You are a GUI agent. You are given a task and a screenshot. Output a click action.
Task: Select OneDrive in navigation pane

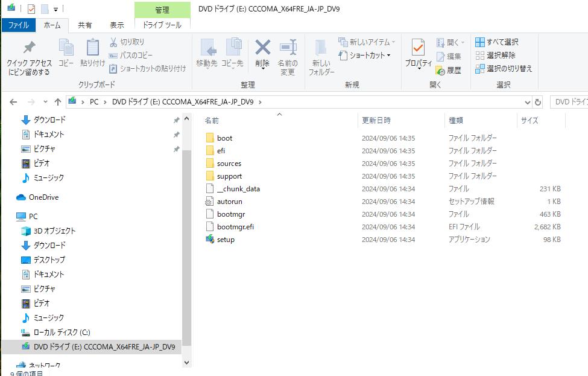(x=43, y=197)
